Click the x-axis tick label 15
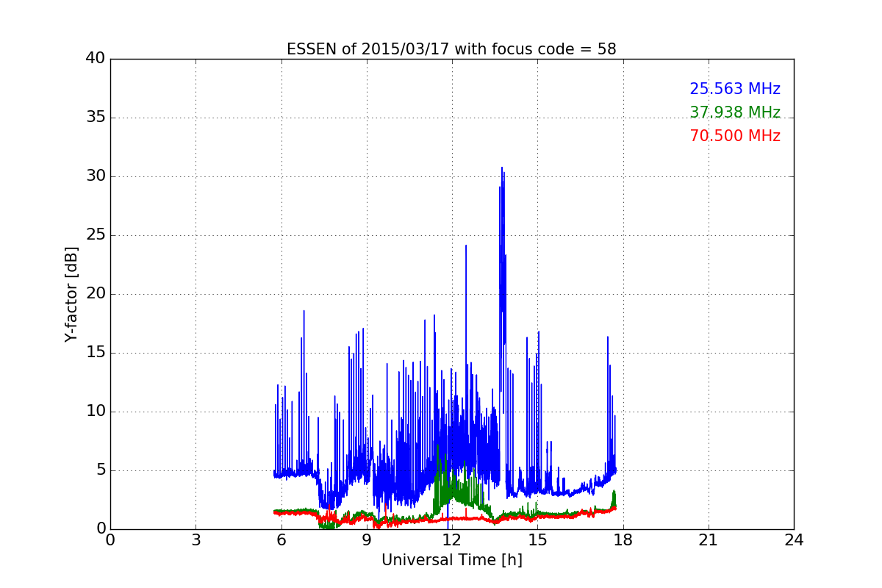Viewport: 882px width, 588px height. (x=537, y=540)
